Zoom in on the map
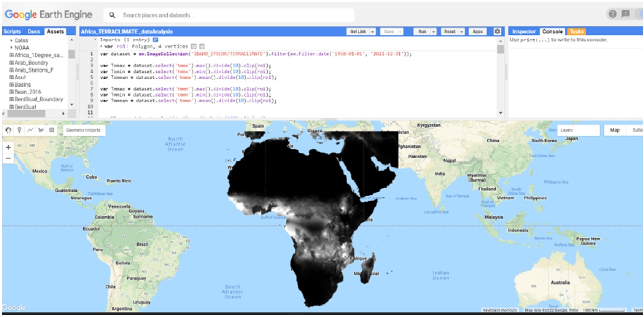This screenshot has height=317, width=644. point(8,147)
